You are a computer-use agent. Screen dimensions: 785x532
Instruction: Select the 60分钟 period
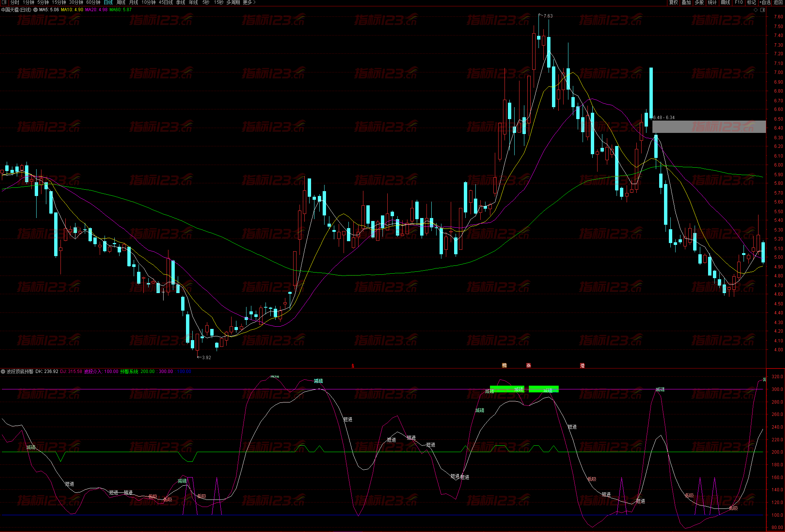coord(93,3)
